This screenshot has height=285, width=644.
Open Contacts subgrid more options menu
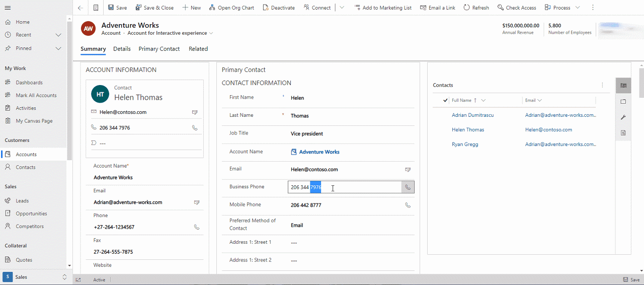[x=602, y=85]
